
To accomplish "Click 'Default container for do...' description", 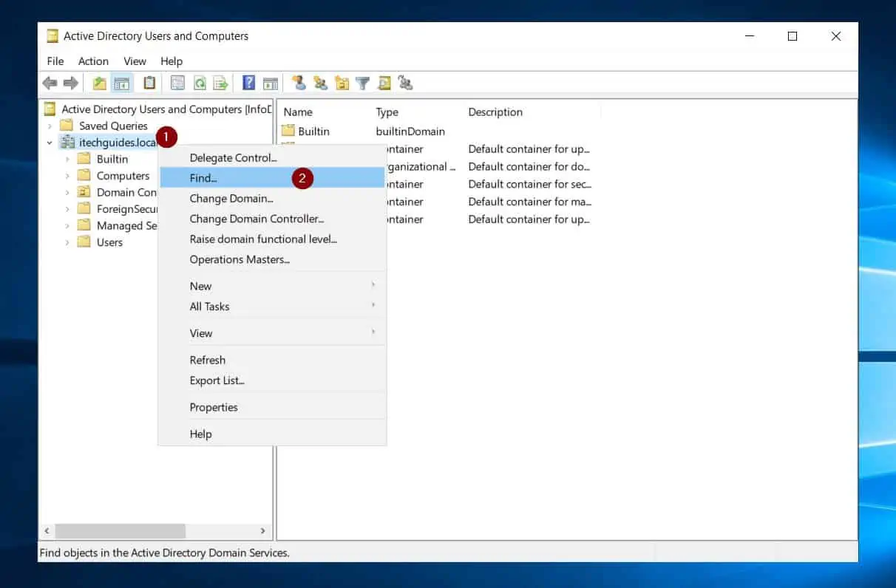I will pyautogui.click(x=529, y=167).
